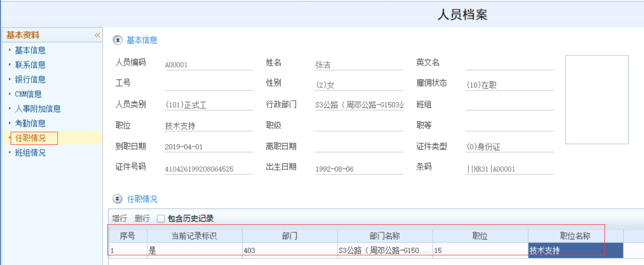Click the 增行 button
The image size is (644, 265).
pyautogui.click(x=119, y=219)
